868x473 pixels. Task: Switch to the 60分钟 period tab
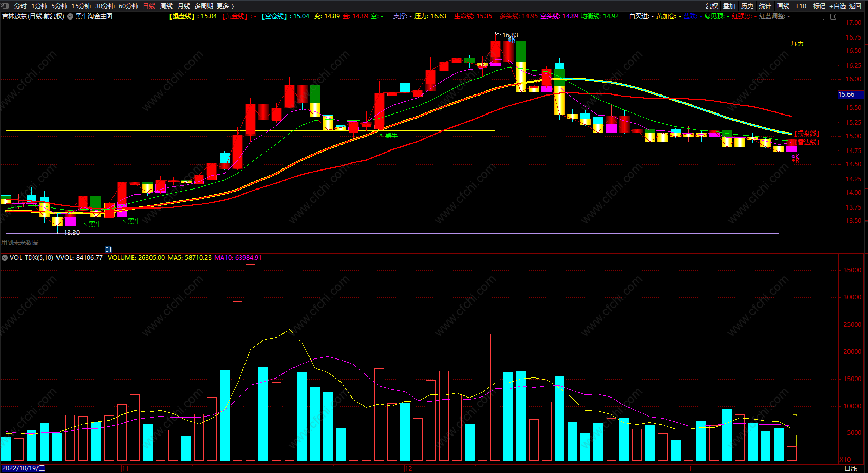coord(128,6)
